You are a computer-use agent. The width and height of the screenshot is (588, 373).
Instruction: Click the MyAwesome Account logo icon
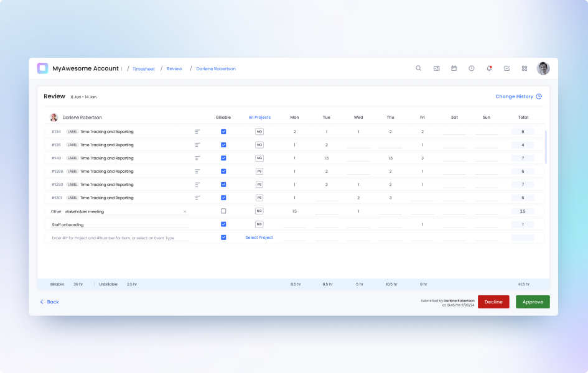(42, 68)
